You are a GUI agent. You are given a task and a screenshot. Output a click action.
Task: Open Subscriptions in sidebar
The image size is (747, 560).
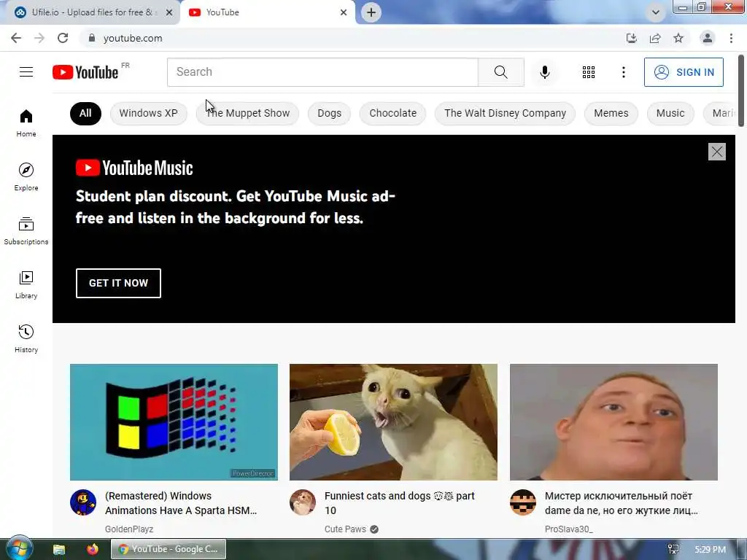click(x=26, y=231)
